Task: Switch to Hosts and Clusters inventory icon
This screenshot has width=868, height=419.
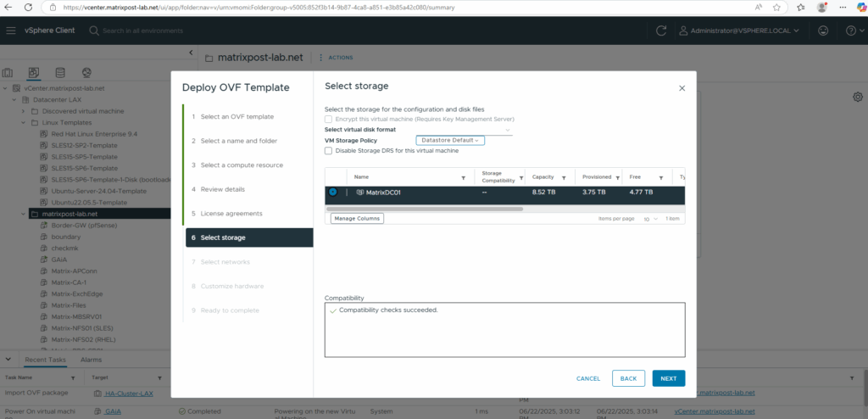Action: point(8,73)
